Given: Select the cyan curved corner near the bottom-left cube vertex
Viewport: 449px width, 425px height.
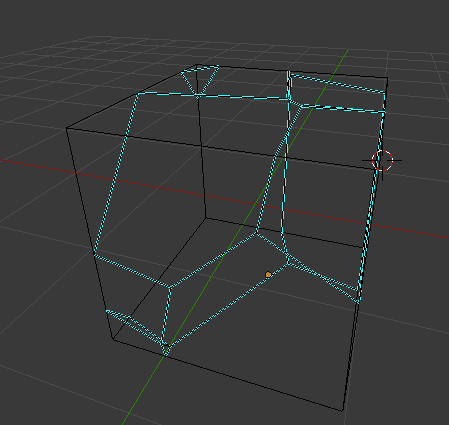Looking at the screenshot, I should [107, 312].
